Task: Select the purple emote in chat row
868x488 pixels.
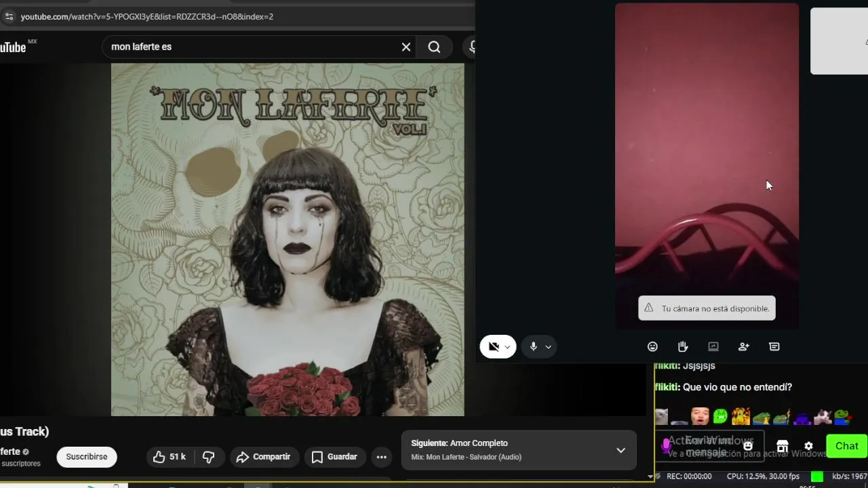Action: click(x=802, y=418)
